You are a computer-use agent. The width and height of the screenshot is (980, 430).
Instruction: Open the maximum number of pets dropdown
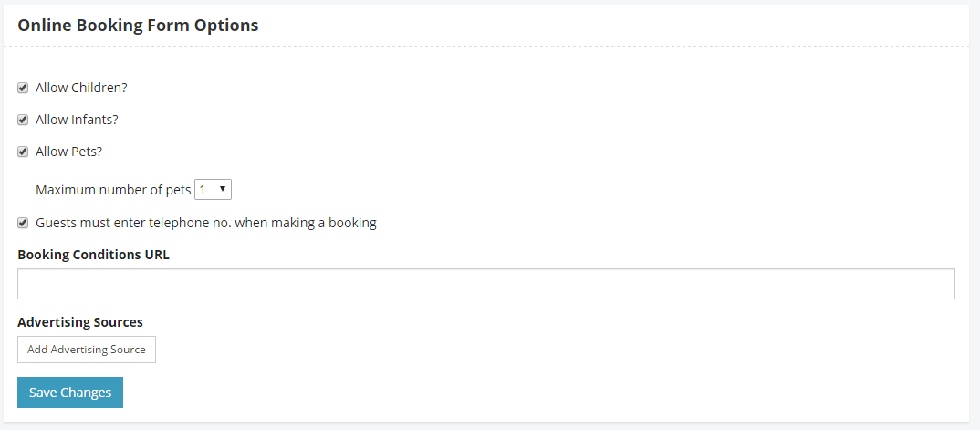(x=214, y=190)
